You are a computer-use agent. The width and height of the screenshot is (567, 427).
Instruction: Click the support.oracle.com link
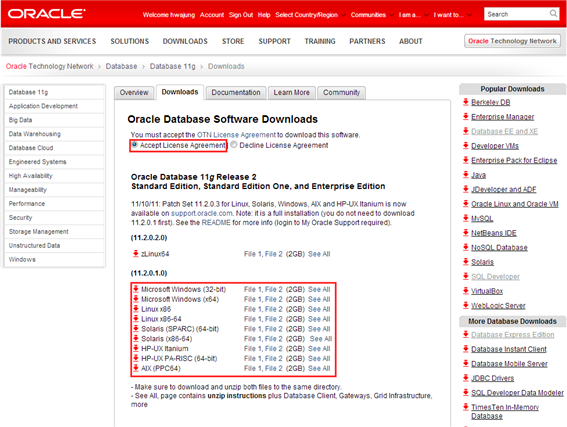202,213
